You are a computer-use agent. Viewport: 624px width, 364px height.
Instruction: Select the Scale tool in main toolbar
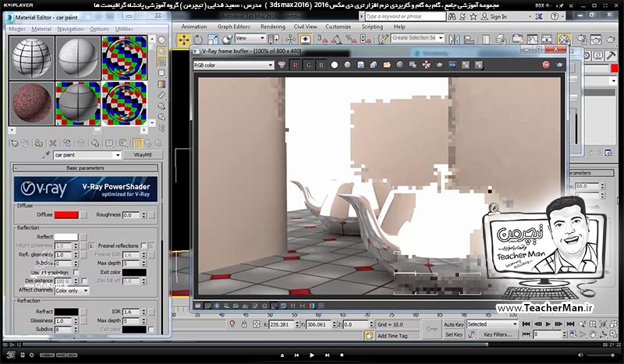click(213, 40)
